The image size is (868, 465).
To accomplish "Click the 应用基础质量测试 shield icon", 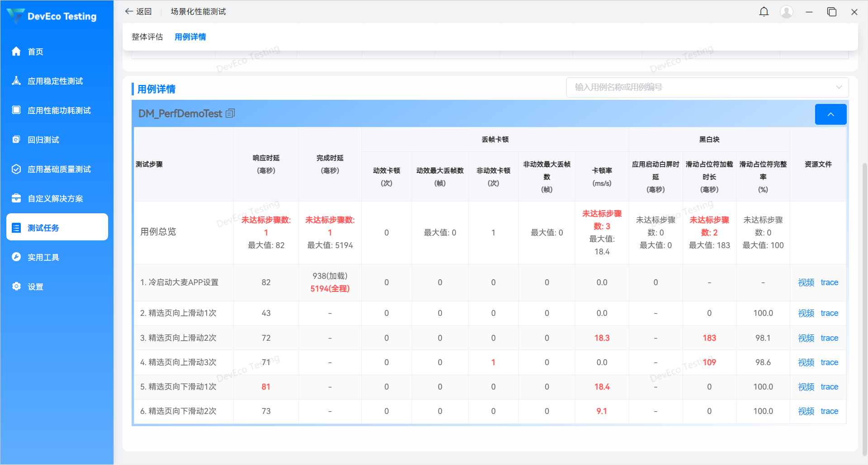I will click(x=16, y=169).
